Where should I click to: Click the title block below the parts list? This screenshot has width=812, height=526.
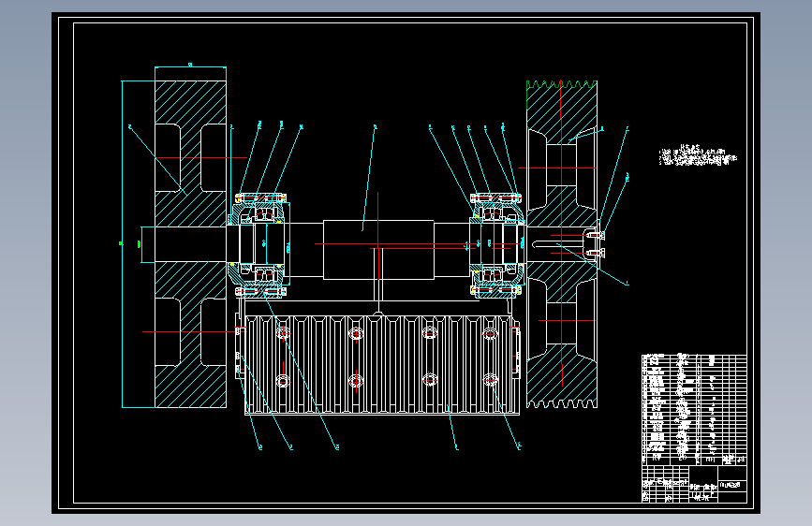[694, 484]
